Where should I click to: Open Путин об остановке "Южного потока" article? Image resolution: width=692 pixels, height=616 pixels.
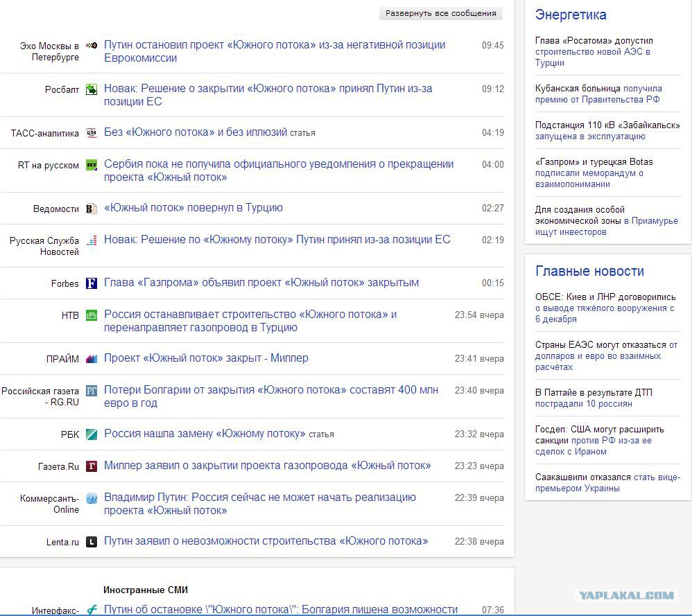tap(281, 609)
